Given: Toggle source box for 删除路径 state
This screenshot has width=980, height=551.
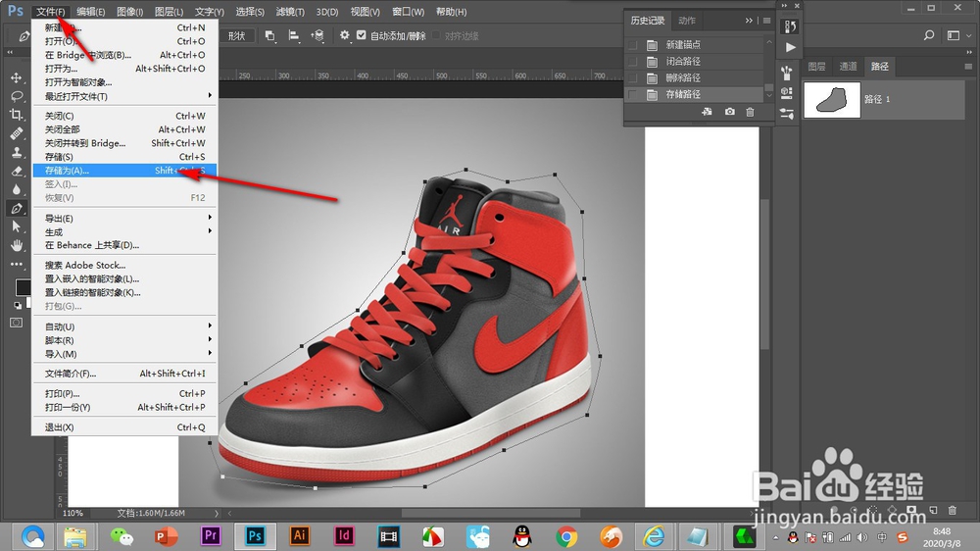Looking at the screenshot, I should (633, 77).
